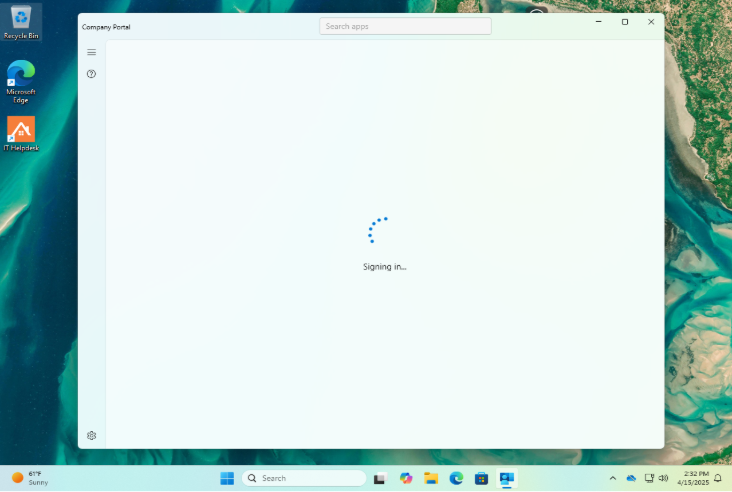Click the taskbar Search box
The image size is (732, 492).
coord(304,478)
